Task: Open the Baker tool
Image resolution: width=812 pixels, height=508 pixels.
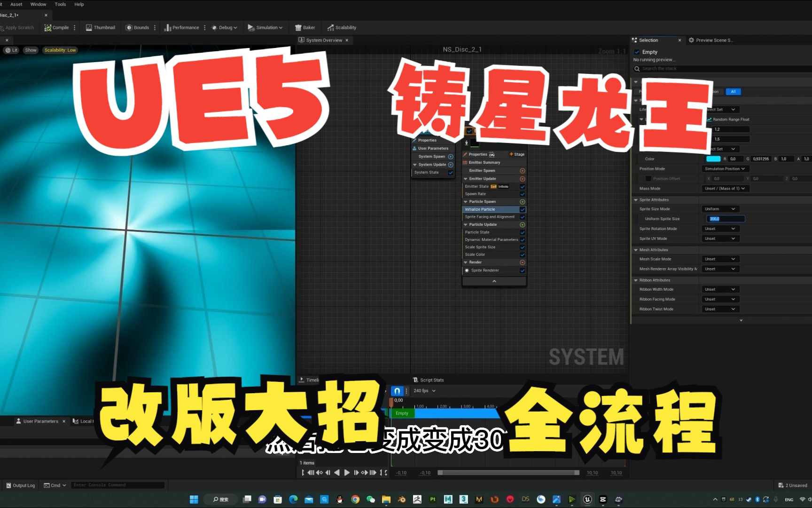Action: click(304, 28)
